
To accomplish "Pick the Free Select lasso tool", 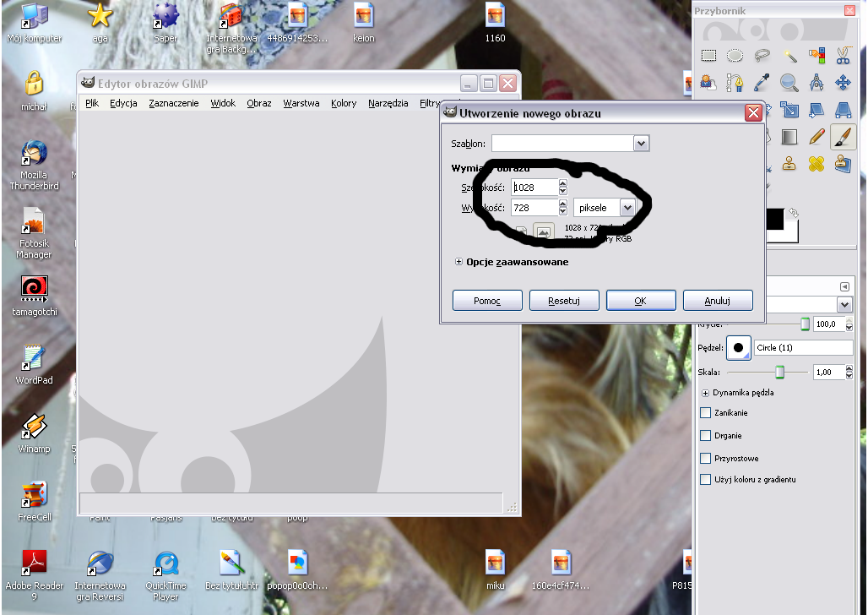I will click(762, 56).
